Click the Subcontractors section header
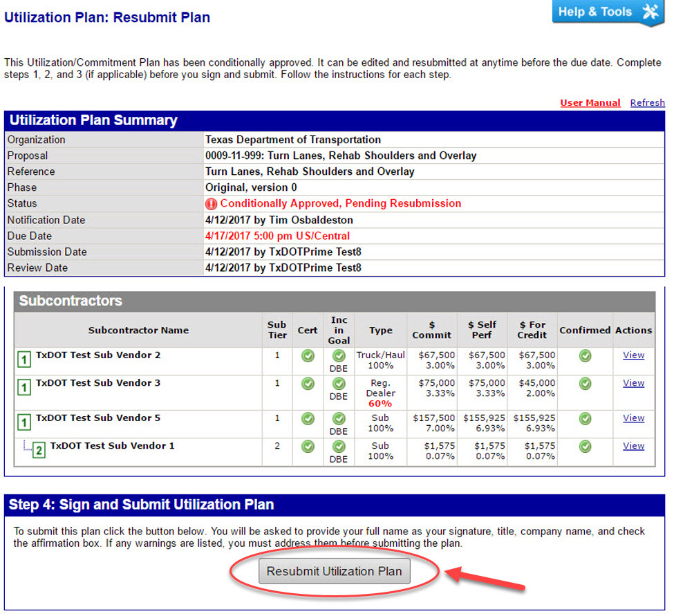 [335, 301]
